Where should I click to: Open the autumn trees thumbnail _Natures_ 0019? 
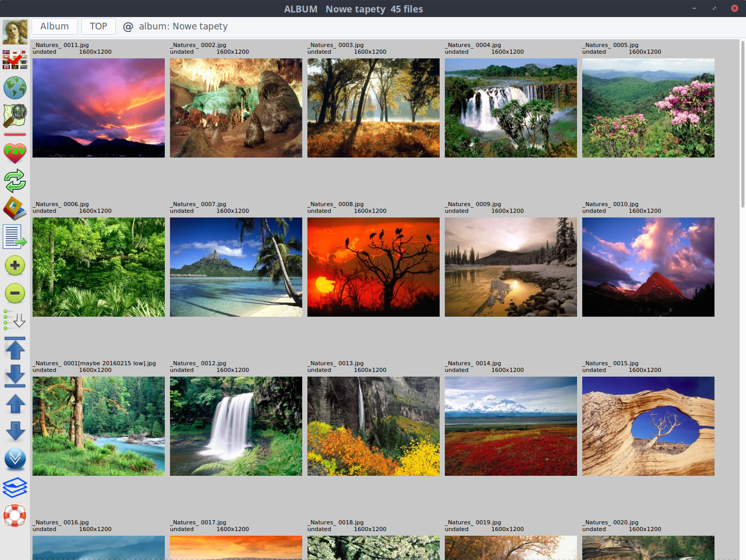coord(511,548)
